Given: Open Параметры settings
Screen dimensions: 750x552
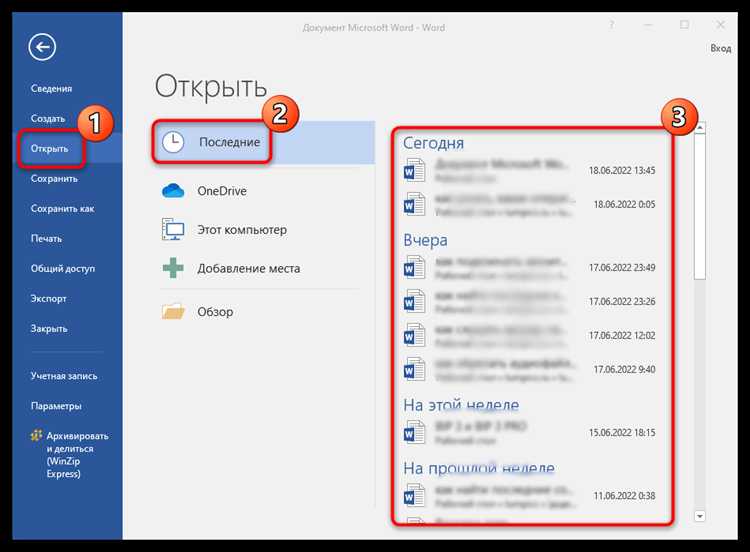Looking at the screenshot, I should coord(56,406).
